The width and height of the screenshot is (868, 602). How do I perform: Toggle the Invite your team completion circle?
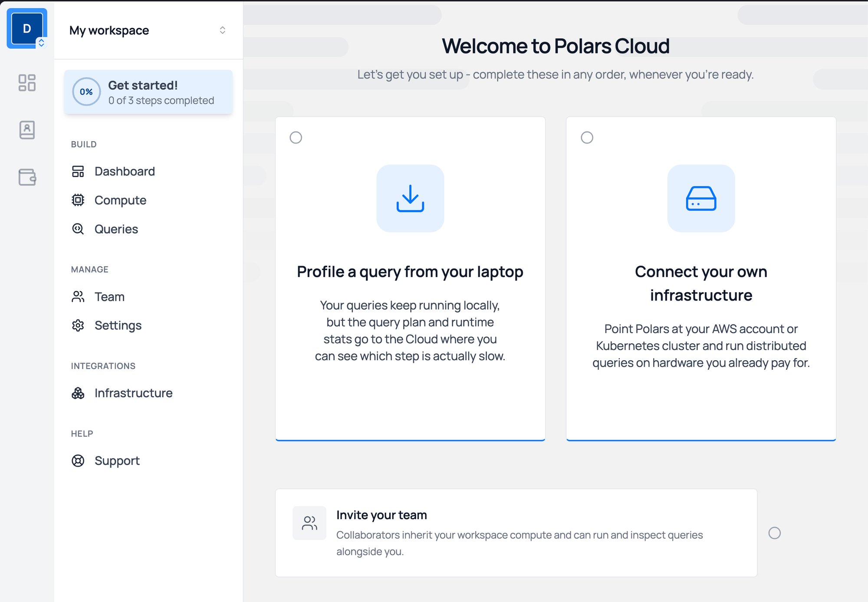775,533
